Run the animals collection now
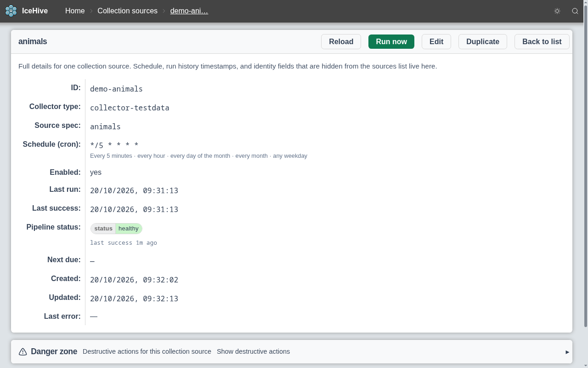 click(391, 41)
